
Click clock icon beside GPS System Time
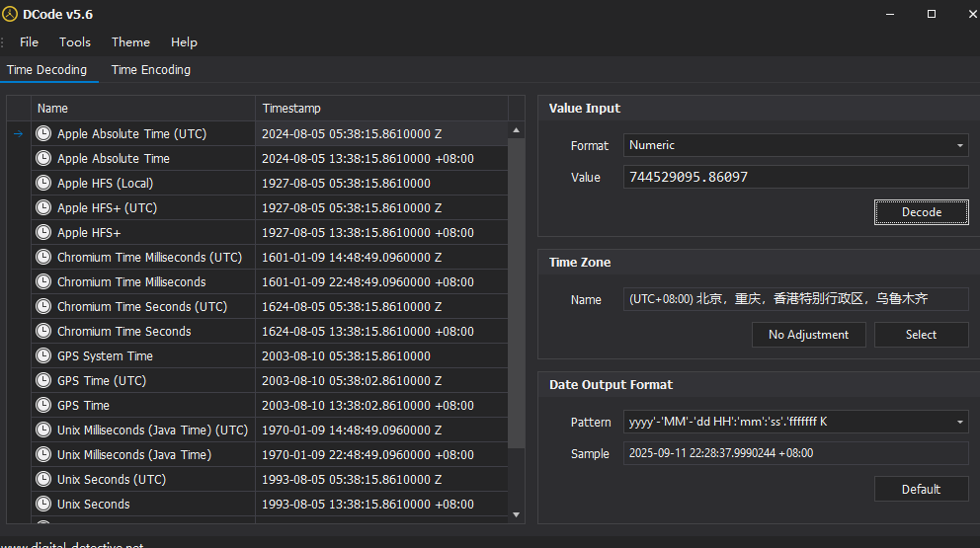pos(43,355)
